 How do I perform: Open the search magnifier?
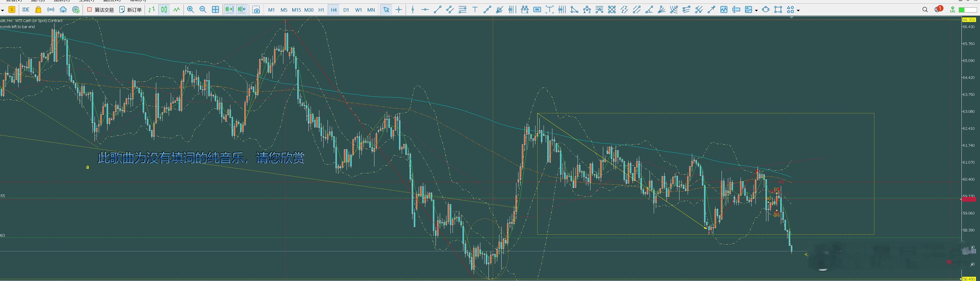[x=925, y=10]
